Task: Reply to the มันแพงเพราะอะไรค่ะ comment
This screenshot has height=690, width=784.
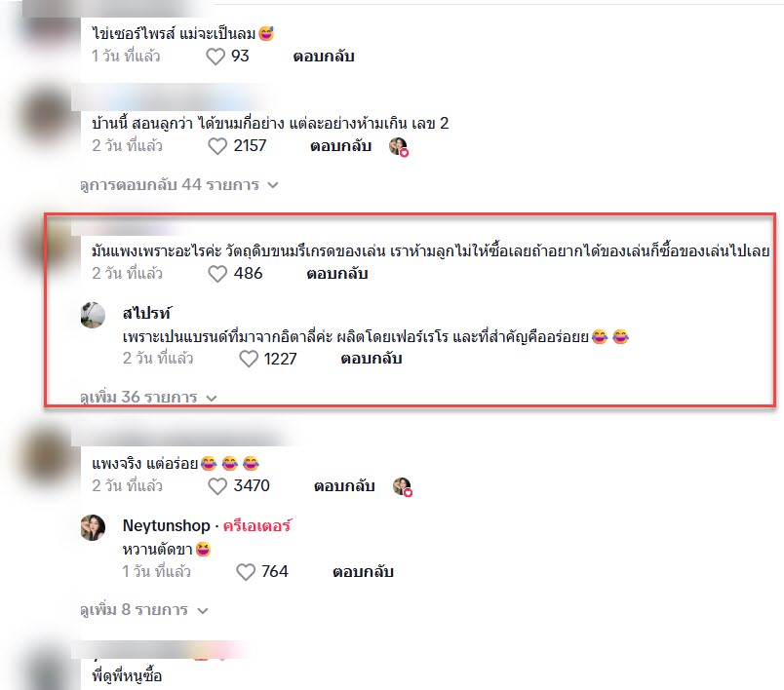Action: pos(337,274)
